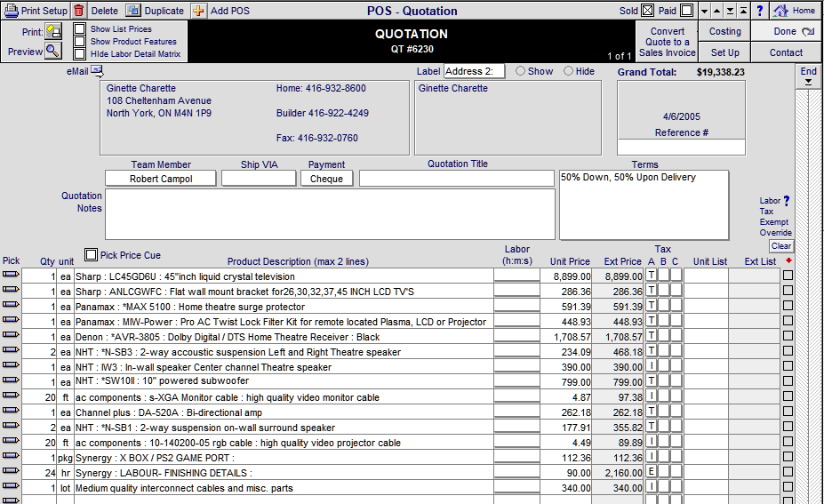Image resolution: width=824 pixels, height=504 pixels.
Task: Jump to End with the End button
Action: tap(808, 76)
